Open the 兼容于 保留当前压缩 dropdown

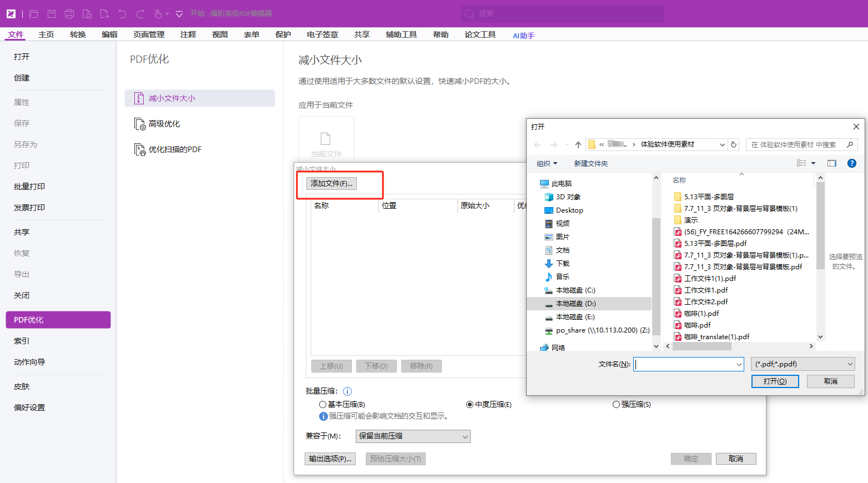(x=412, y=436)
